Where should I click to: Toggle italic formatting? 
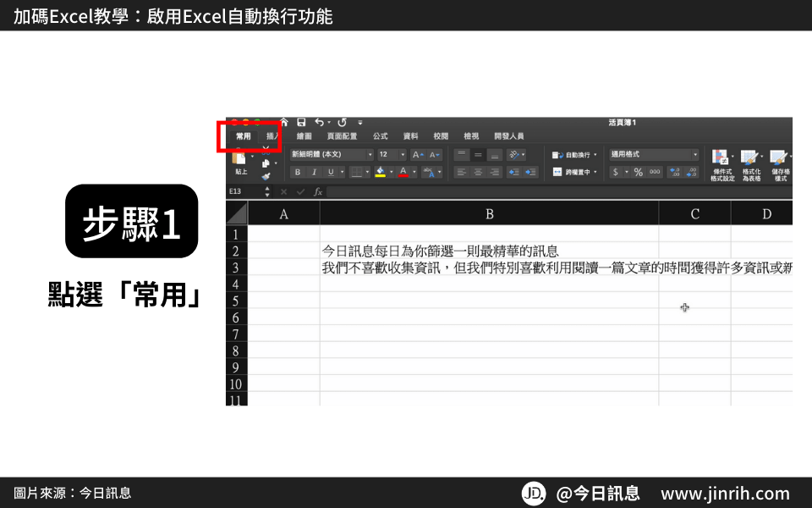(314, 172)
